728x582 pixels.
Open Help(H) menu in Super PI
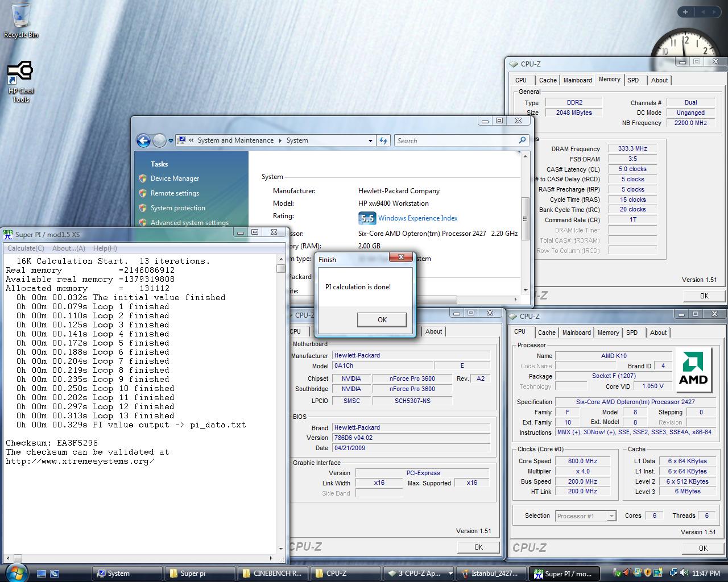pyautogui.click(x=105, y=248)
